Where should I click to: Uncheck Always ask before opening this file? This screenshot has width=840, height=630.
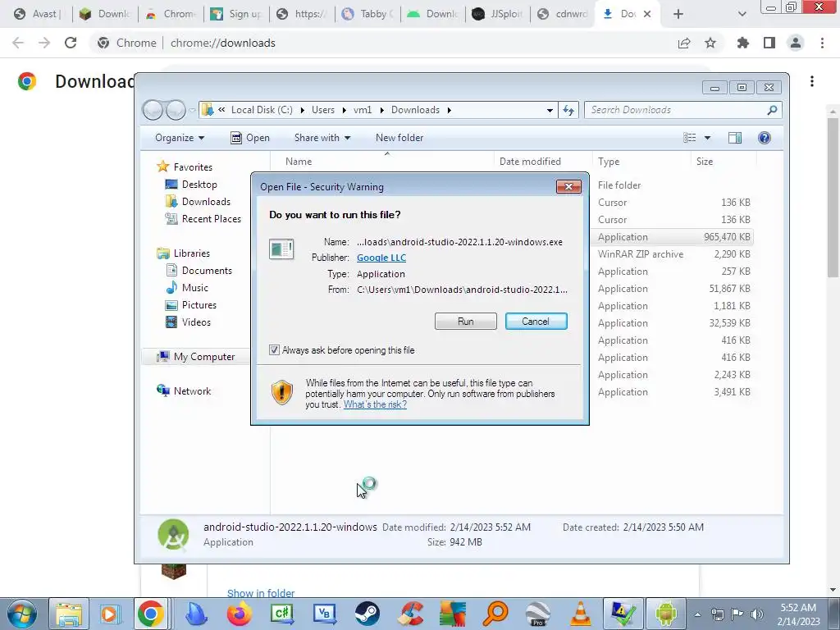[274, 349]
